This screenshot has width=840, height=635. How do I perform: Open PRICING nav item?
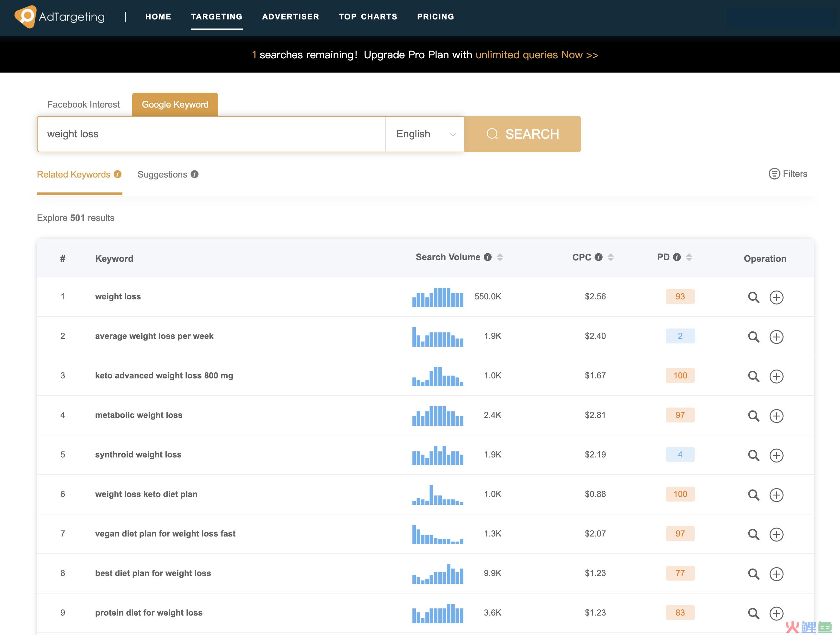pyautogui.click(x=436, y=17)
